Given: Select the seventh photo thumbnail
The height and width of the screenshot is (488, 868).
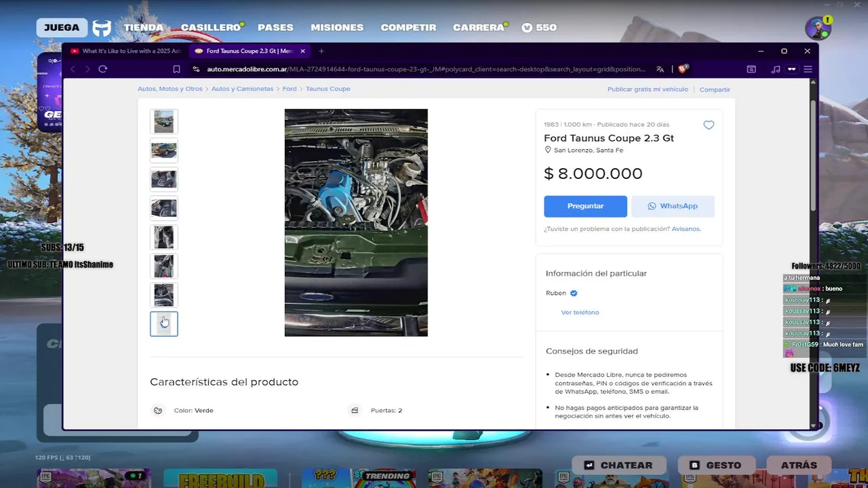Looking at the screenshot, I should pos(163,295).
